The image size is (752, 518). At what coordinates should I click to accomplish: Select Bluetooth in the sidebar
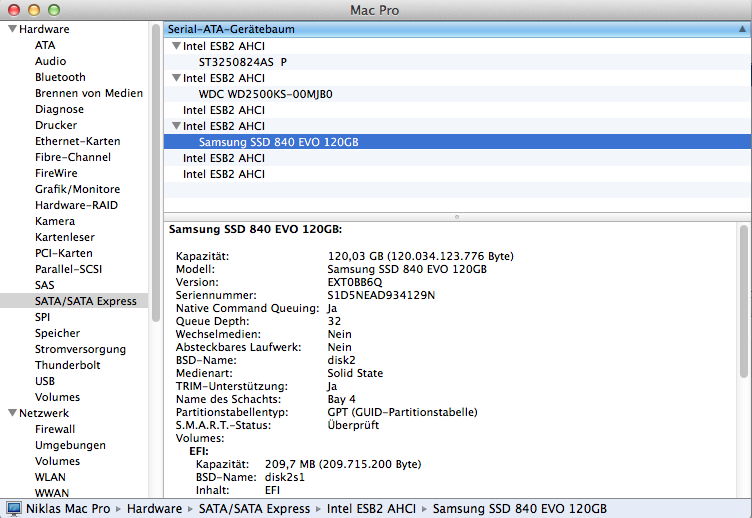click(x=60, y=77)
